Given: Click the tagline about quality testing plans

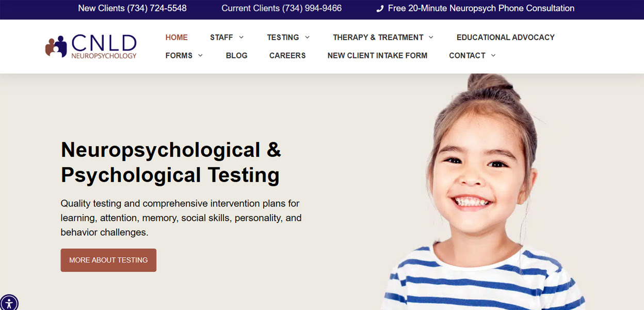Looking at the screenshot, I should coord(181,218).
